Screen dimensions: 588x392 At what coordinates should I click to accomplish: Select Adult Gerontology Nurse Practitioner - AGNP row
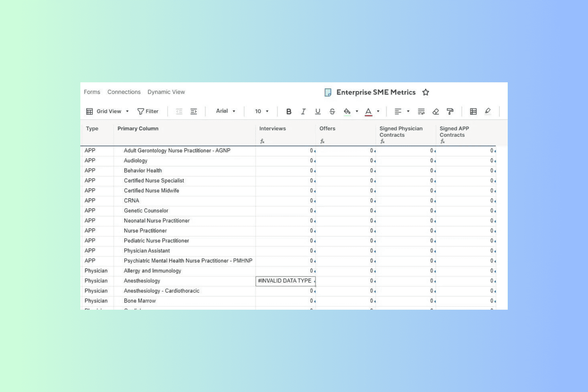tap(185, 151)
